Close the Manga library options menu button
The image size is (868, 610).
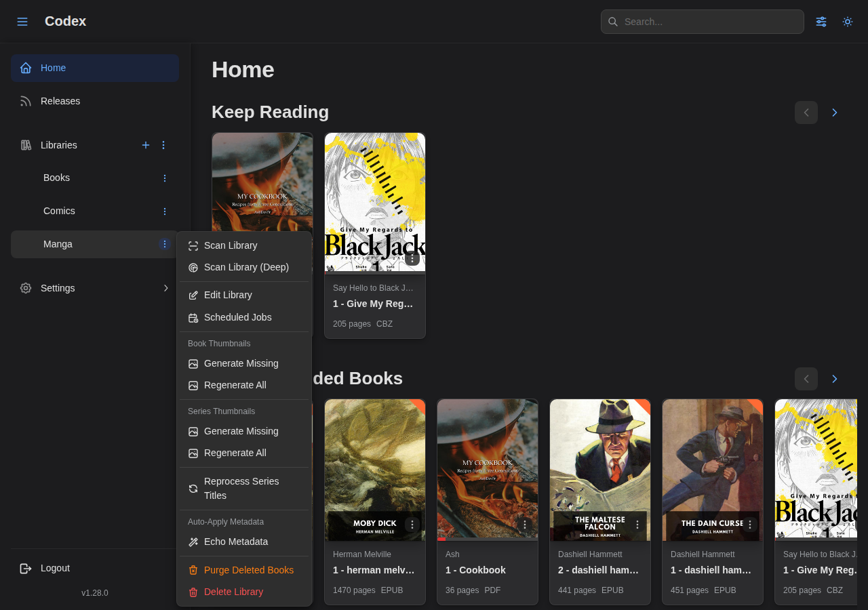click(x=164, y=244)
